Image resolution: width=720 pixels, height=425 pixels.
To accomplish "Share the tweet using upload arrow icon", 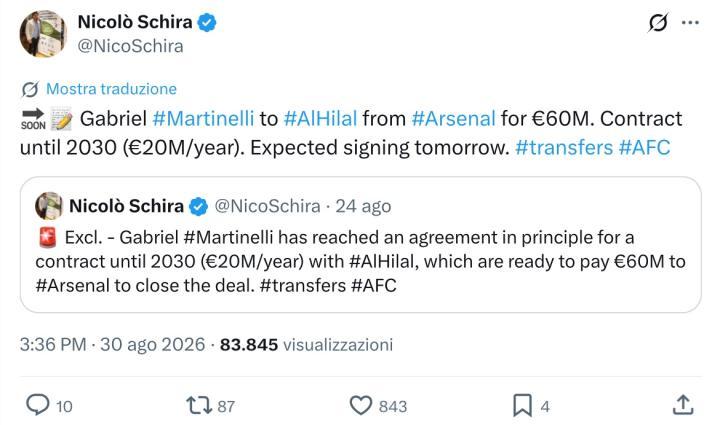I will (683, 405).
